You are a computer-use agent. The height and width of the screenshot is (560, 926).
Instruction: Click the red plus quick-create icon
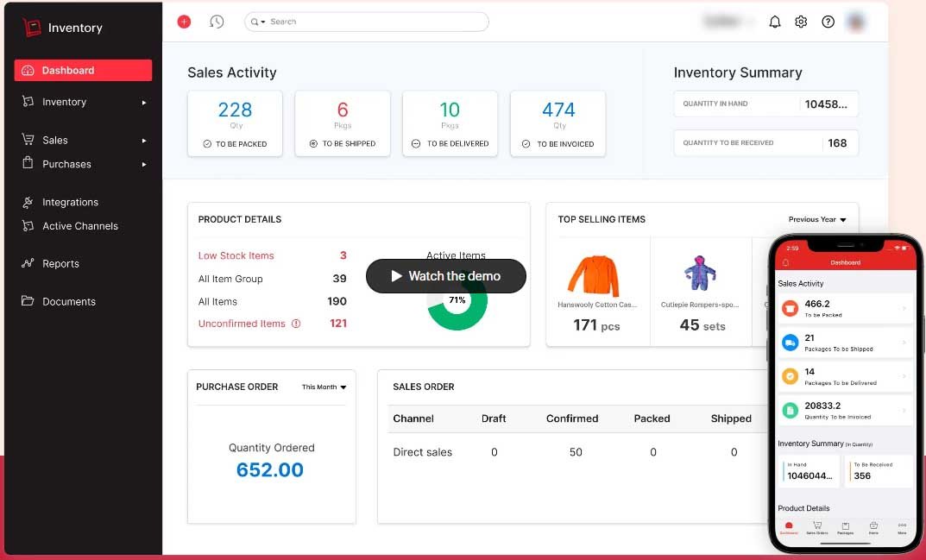[184, 22]
